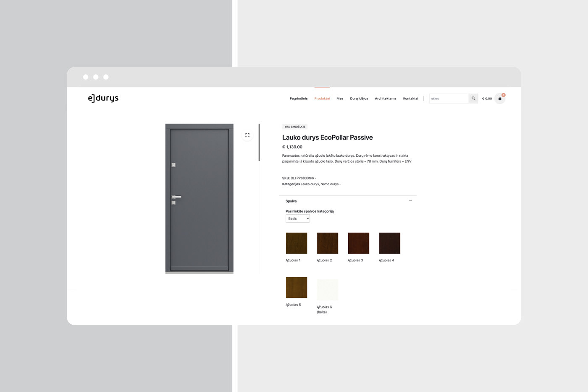Click the edurys logo
Viewport: 588px width, 392px height.
(x=103, y=98)
